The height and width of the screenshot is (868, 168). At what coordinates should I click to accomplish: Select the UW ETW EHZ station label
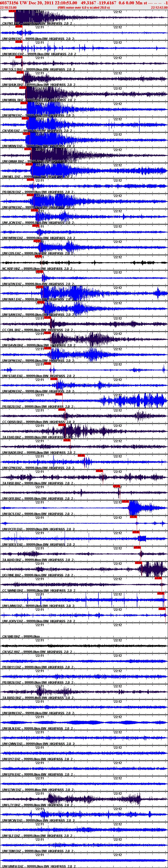point(12,790)
